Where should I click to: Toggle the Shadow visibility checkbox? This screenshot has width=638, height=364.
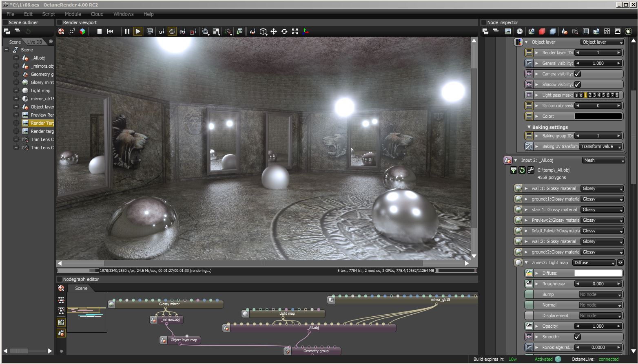(x=578, y=84)
